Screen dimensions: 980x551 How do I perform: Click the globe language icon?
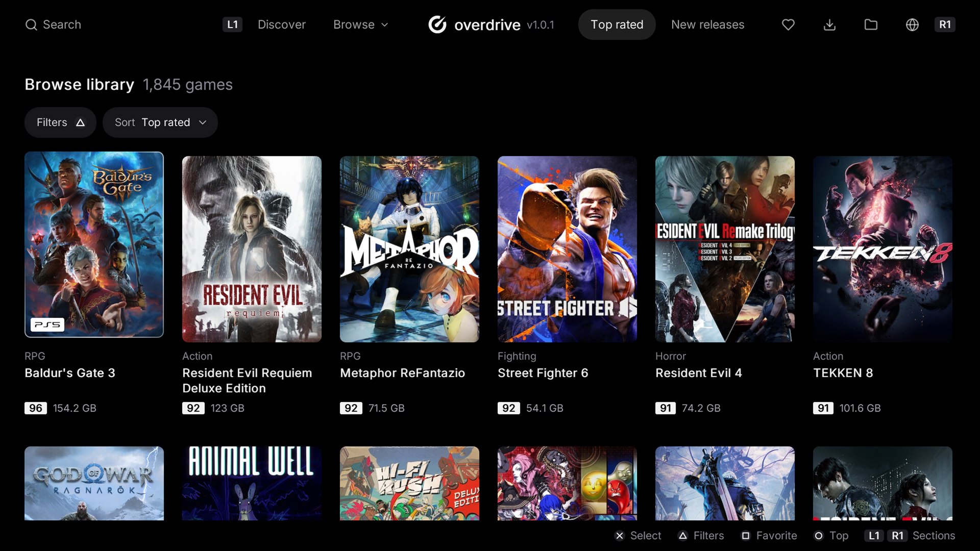[912, 24]
